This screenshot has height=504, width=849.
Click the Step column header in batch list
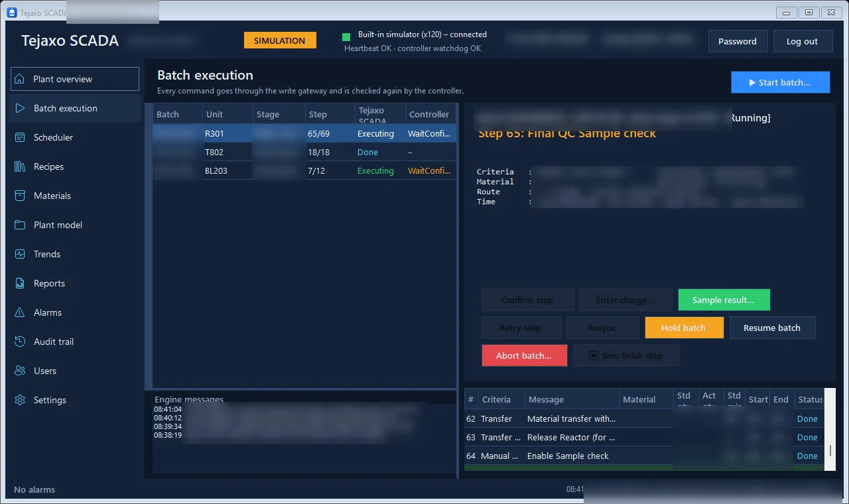330,114
